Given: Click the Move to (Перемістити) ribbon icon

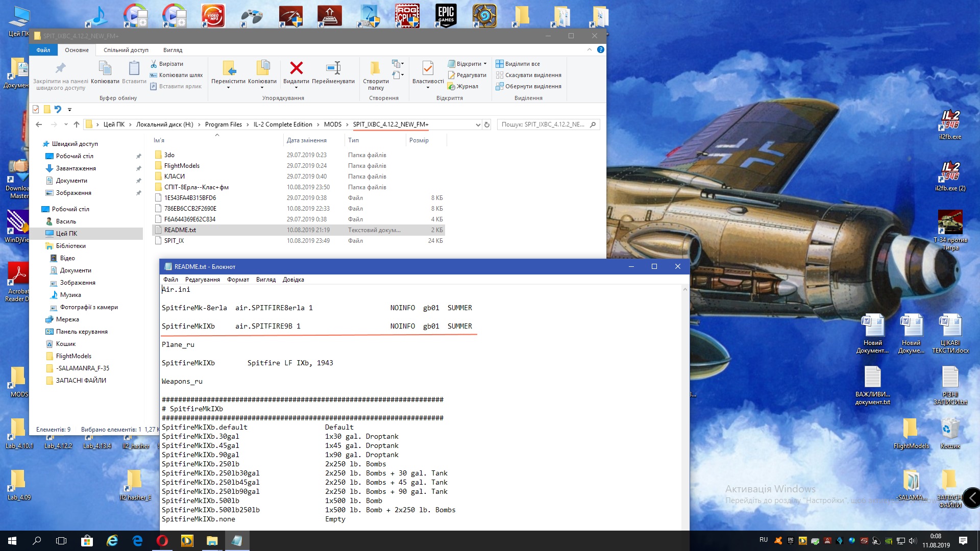Looking at the screenshot, I should [x=229, y=68].
